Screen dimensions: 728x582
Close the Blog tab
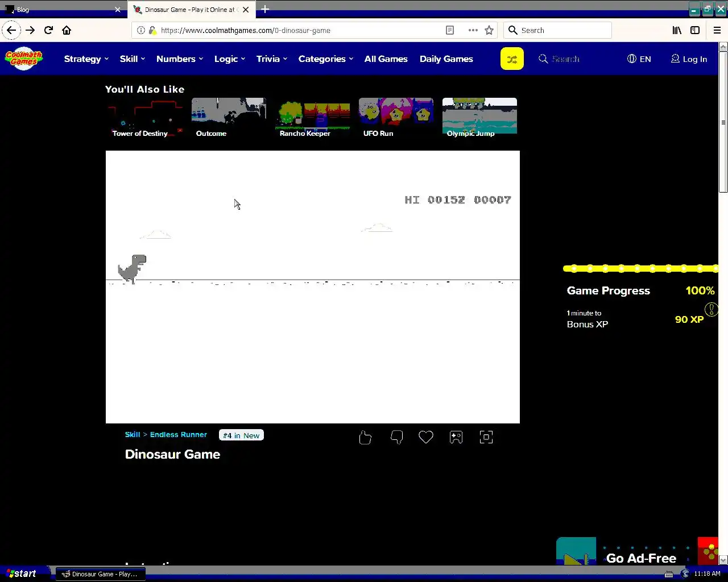(118, 9)
